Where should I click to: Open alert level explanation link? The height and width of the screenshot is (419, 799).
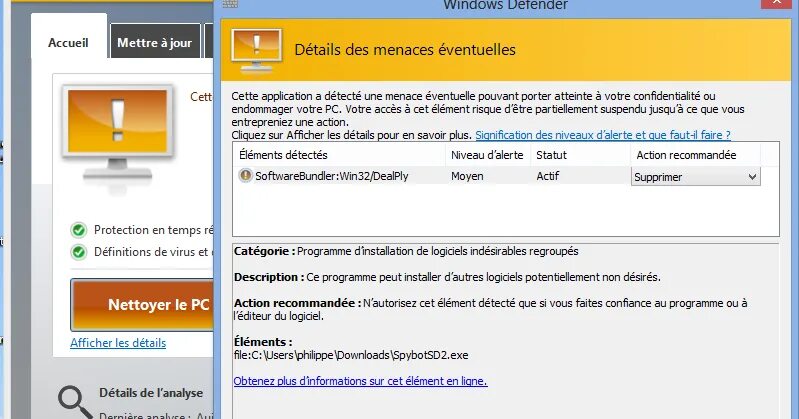coord(603,135)
